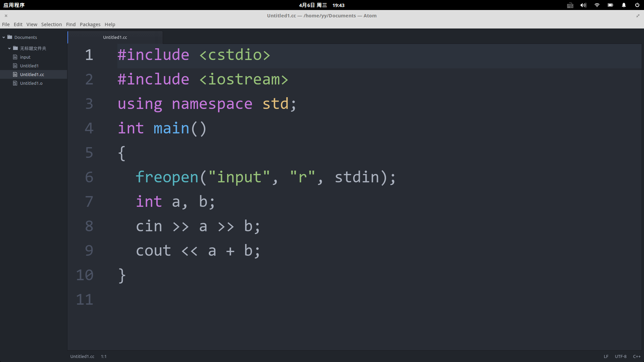Maximize window using the titlebar expand icon
The image size is (644, 362).
click(638, 16)
